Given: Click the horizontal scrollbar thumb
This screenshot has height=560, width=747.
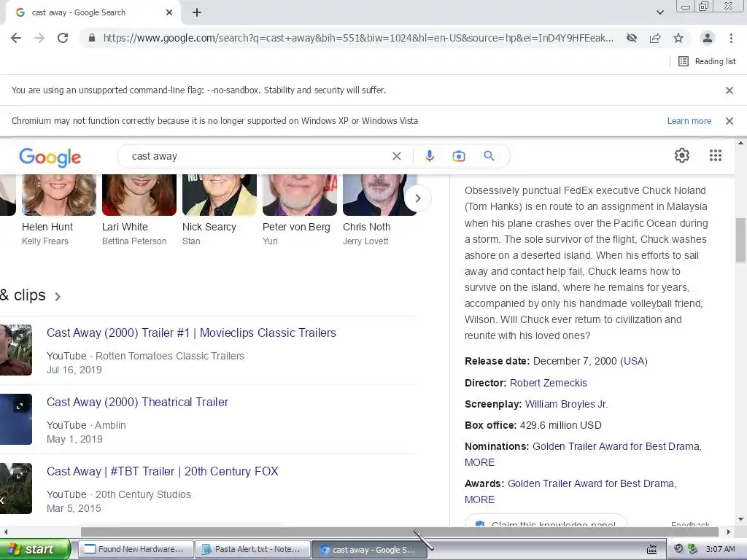Looking at the screenshot, I should [399, 532].
